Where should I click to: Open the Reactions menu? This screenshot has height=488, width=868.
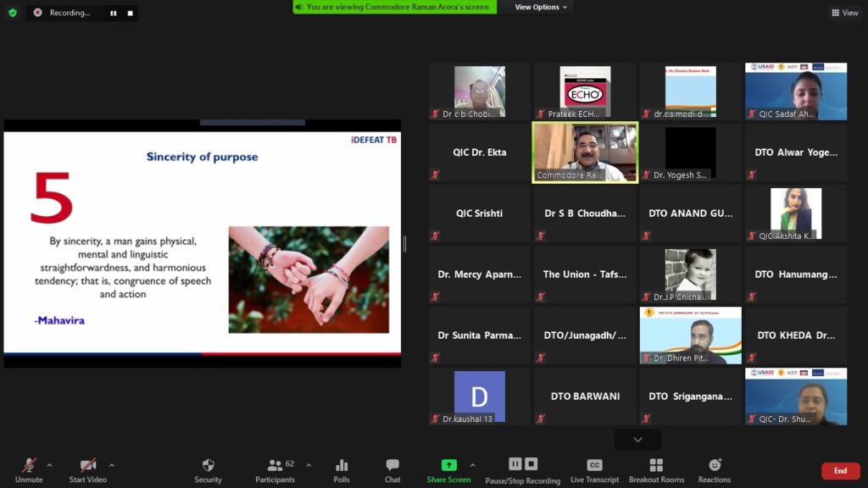[715, 470]
